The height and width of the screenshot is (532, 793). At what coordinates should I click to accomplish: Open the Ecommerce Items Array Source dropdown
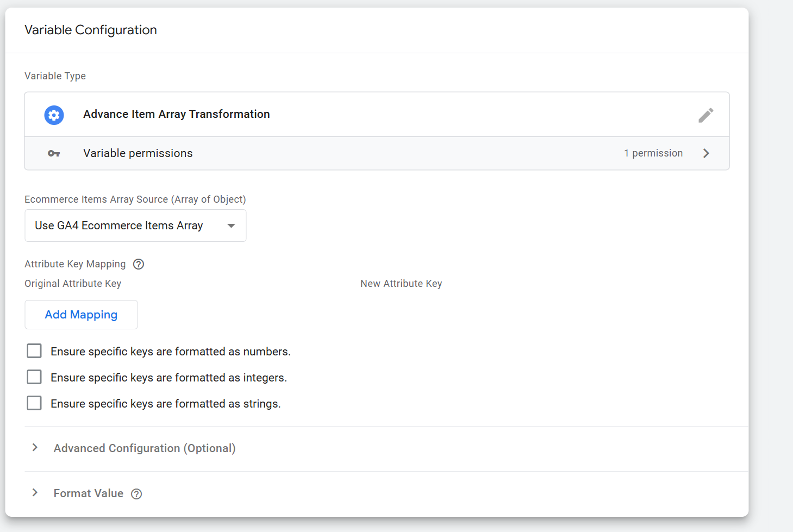[135, 225]
